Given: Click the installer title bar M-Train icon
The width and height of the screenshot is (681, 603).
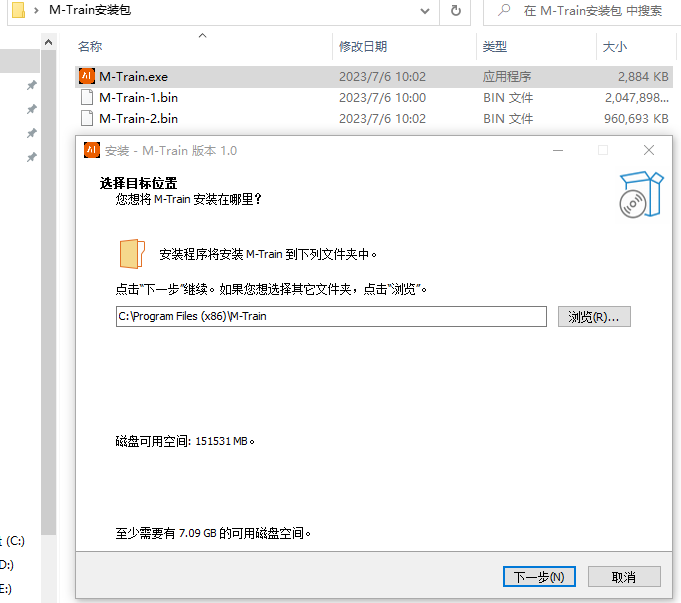Looking at the screenshot, I should (x=92, y=150).
